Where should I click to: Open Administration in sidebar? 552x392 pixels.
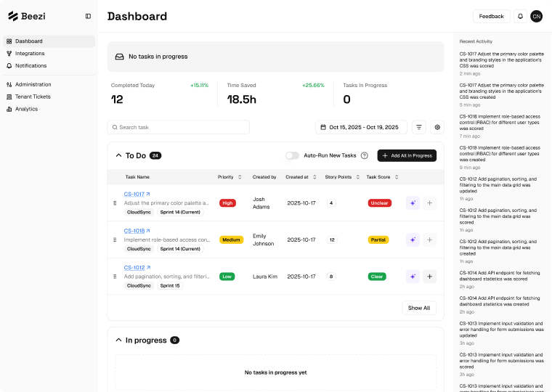tap(49, 84)
